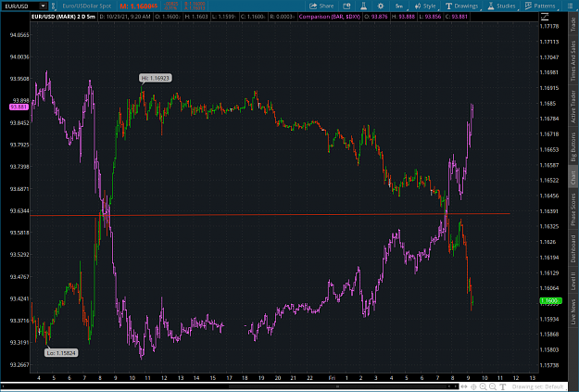Click the H: 93.888 comparison high value
This screenshot has width=579, height=392.
(403, 17)
